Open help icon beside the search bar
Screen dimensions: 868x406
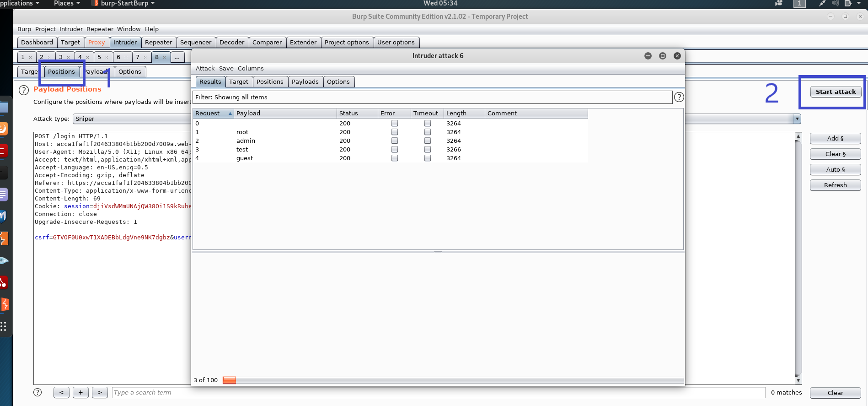[38, 392]
